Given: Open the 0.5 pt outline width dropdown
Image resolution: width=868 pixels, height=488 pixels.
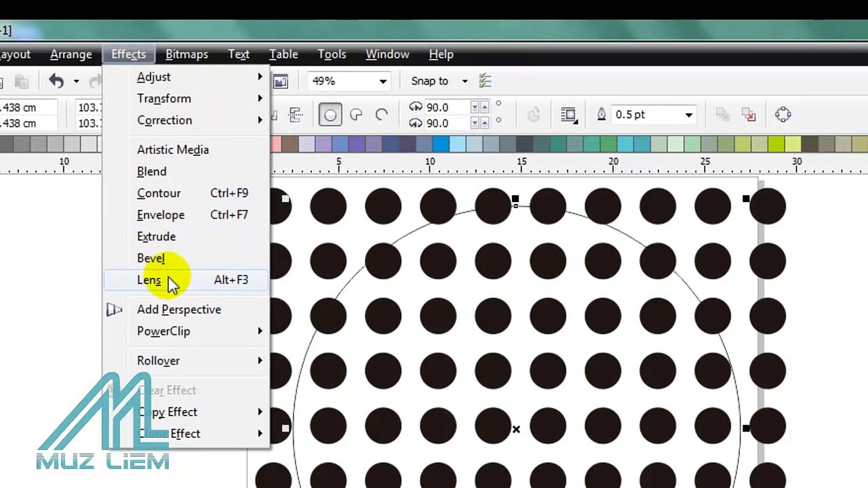Looking at the screenshot, I should point(688,115).
